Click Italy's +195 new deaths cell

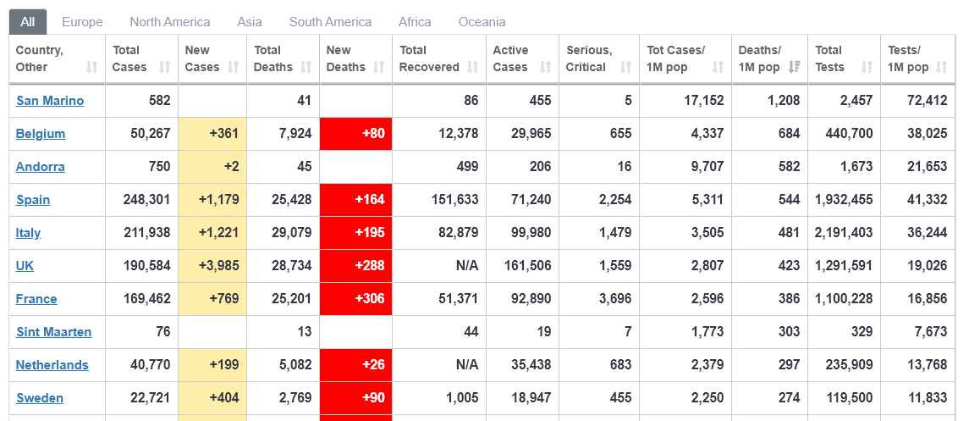coord(355,233)
